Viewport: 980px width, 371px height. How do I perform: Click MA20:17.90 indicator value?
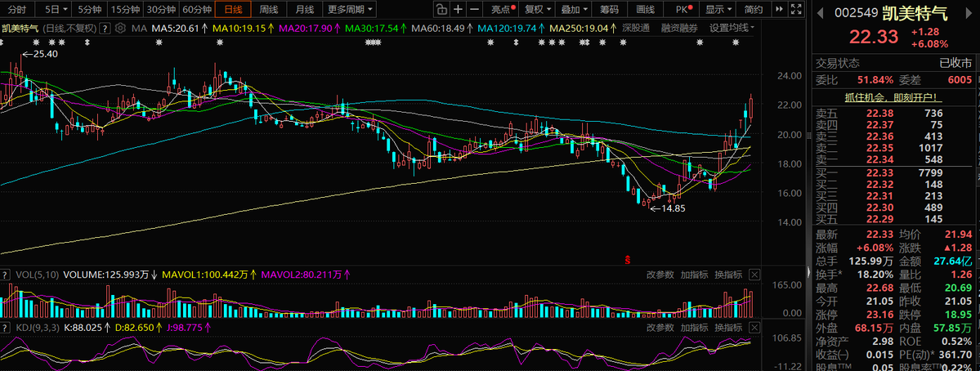click(x=307, y=28)
